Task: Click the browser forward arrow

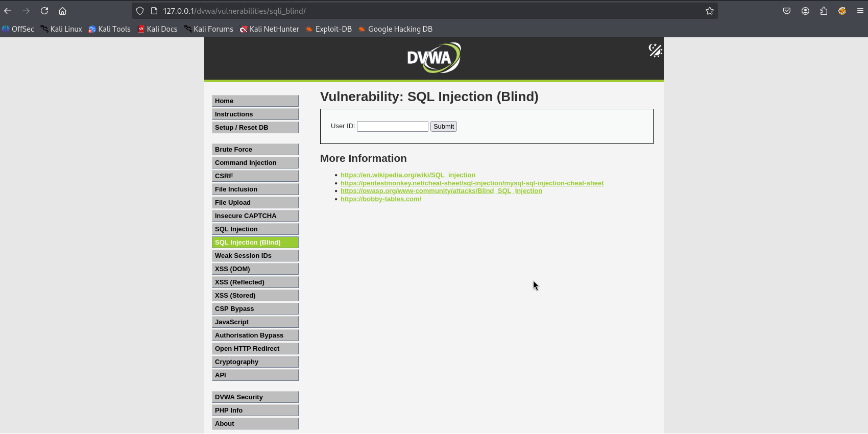Action: pos(26,11)
